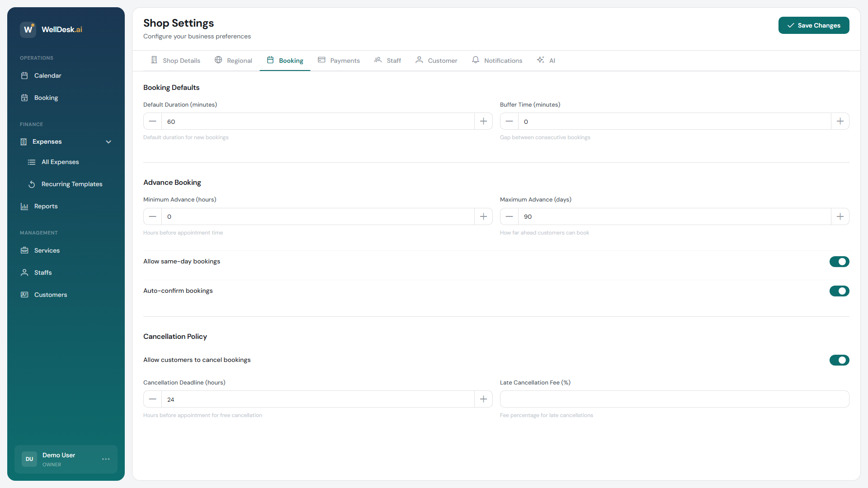
Task: Click the Recurring Templates clock icon
Action: (x=32, y=184)
